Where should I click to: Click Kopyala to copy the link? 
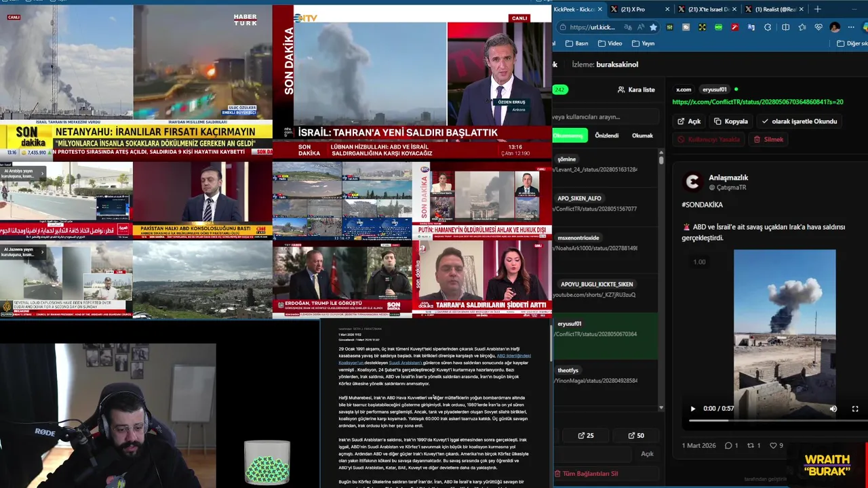pyautogui.click(x=731, y=121)
